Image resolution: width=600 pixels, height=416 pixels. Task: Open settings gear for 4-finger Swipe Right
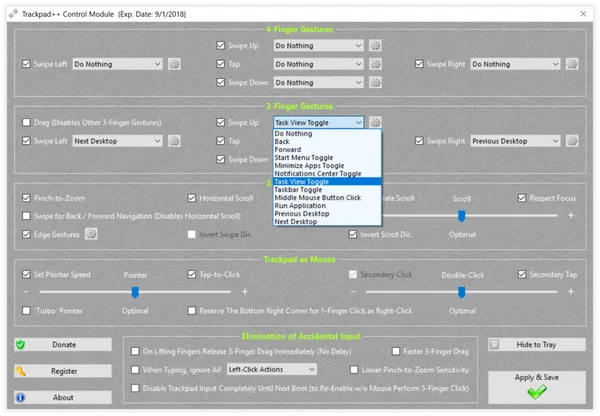(x=572, y=64)
